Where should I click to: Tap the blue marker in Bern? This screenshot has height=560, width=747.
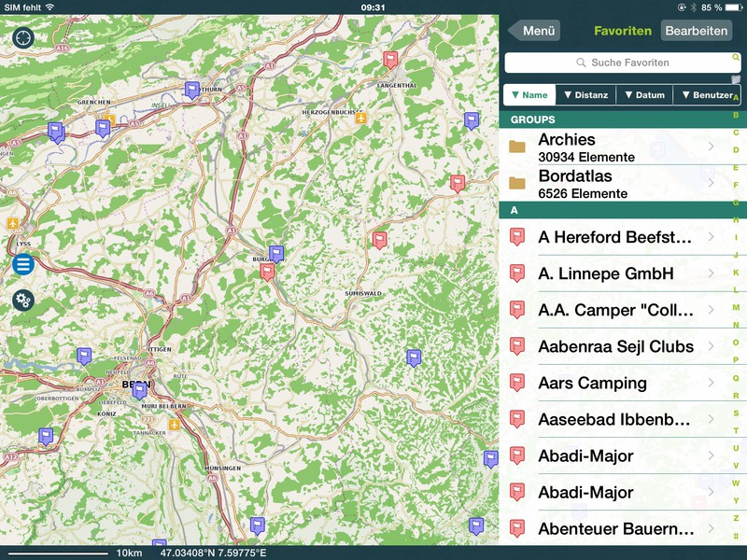(139, 390)
